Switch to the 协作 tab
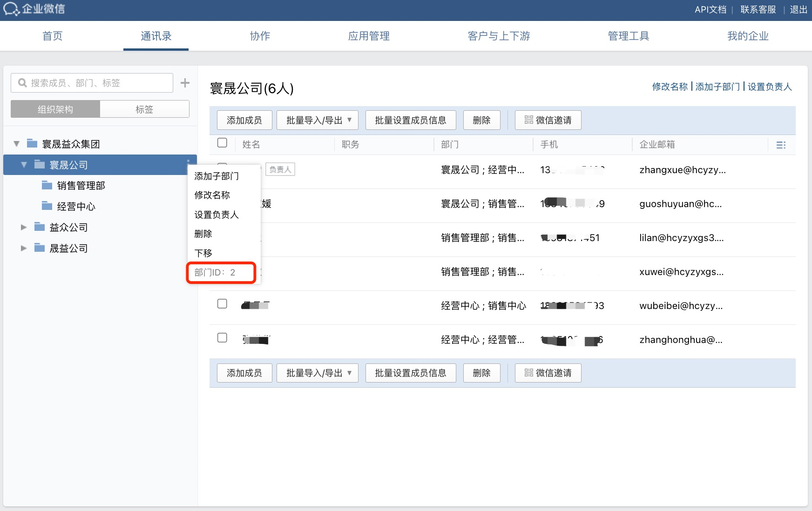The image size is (812, 511). 260,36
